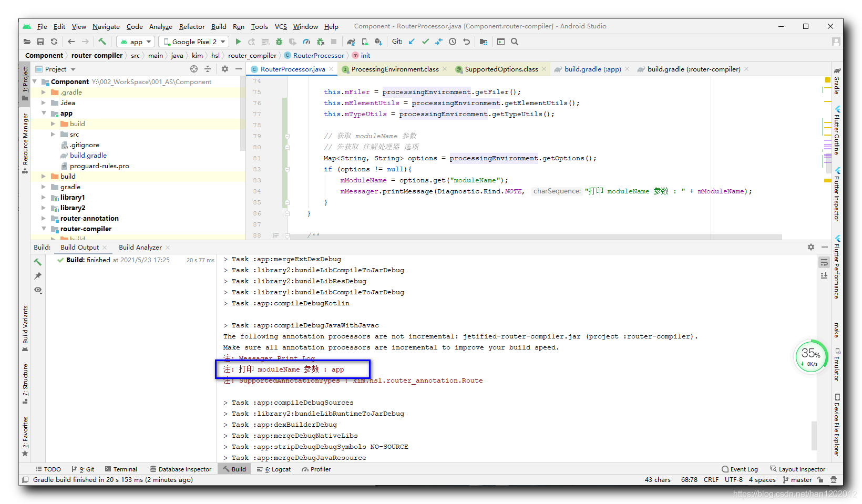
Task: Open the Refactor menu
Action: 192,26
